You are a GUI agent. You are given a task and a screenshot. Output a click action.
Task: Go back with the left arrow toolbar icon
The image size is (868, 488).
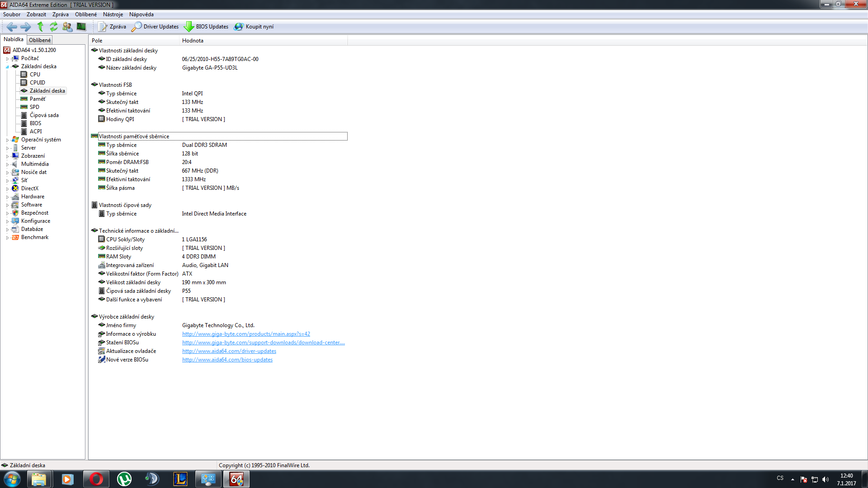click(12, 27)
